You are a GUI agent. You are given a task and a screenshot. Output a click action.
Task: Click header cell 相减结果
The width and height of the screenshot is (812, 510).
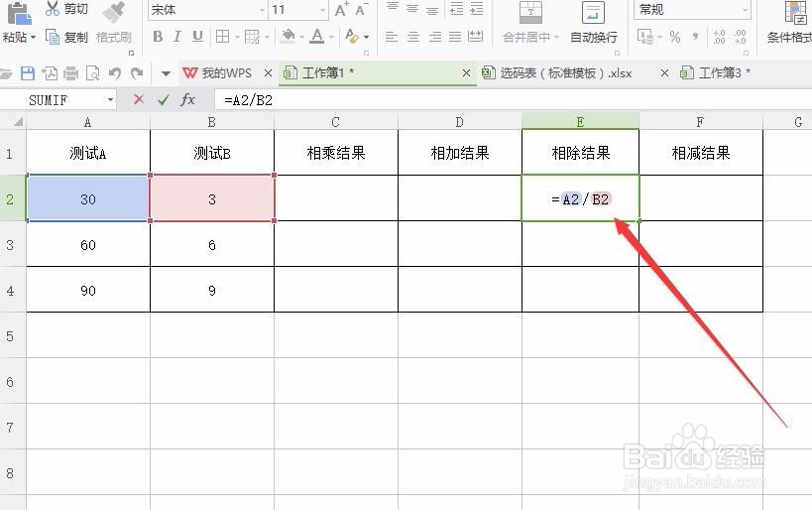click(701, 153)
